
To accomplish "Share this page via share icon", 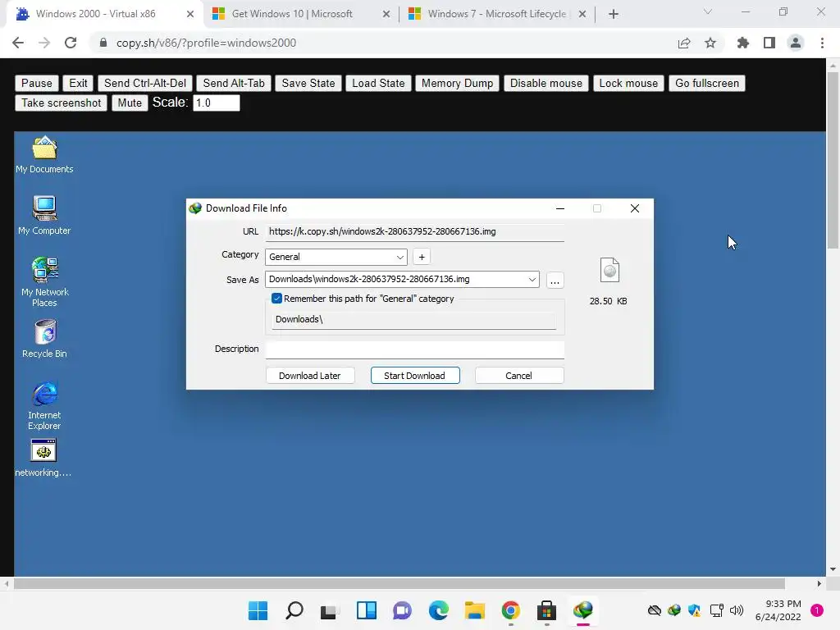I will (x=684, y=43).
